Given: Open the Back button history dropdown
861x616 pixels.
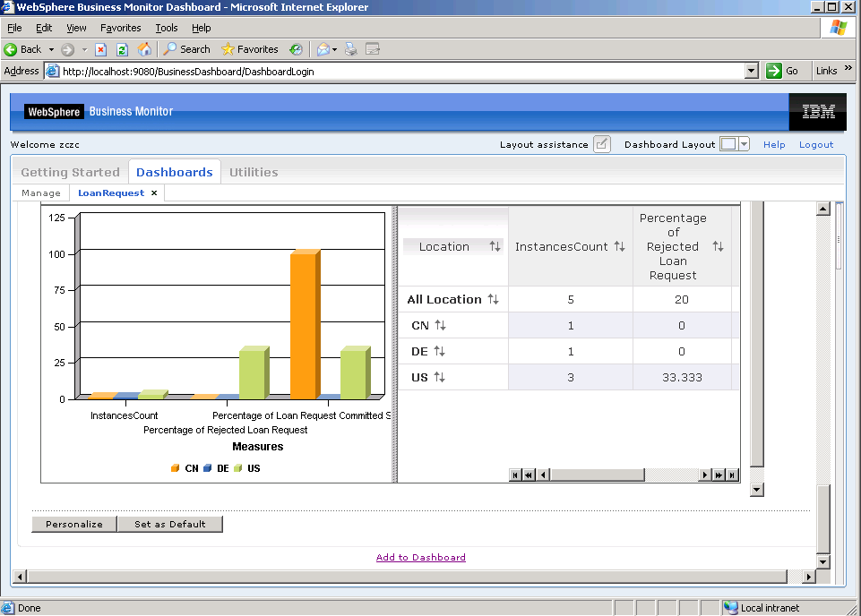Looking at the screenshot, I should 51,49.
